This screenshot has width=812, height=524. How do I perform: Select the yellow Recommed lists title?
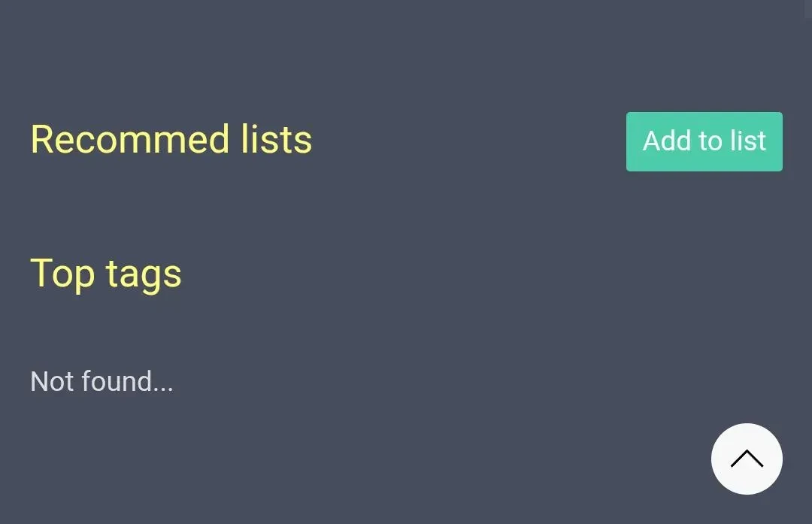[171, 139]
